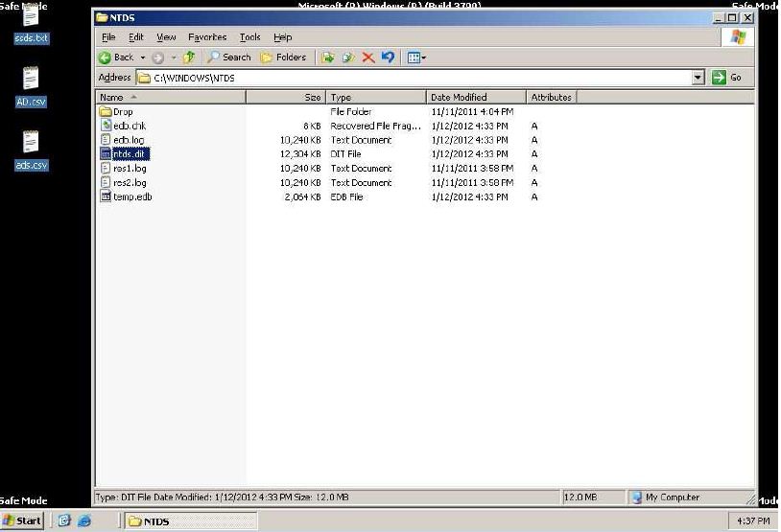The image size is (781, 532).
Task: Maximize the NTDS window
Action: click(732, 18)
